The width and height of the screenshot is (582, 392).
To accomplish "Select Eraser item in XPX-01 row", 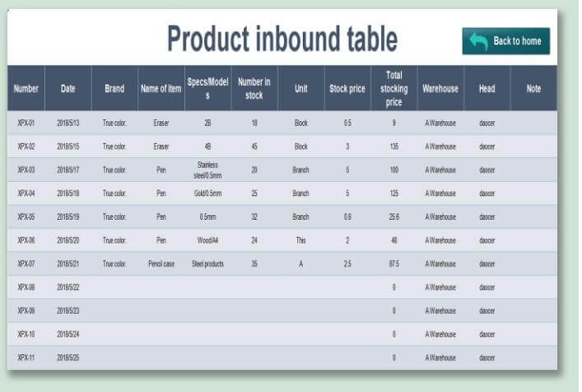I will pos(161,123).
